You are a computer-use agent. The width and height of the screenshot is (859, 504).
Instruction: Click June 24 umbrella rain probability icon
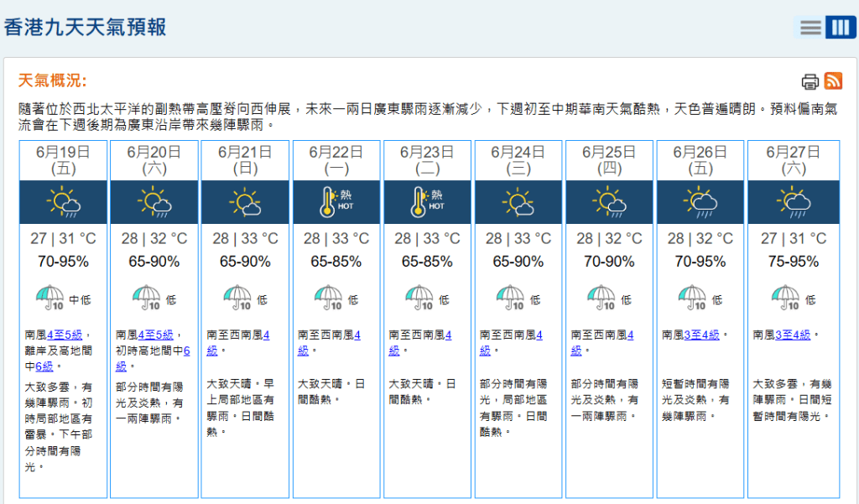coord(511,298)
